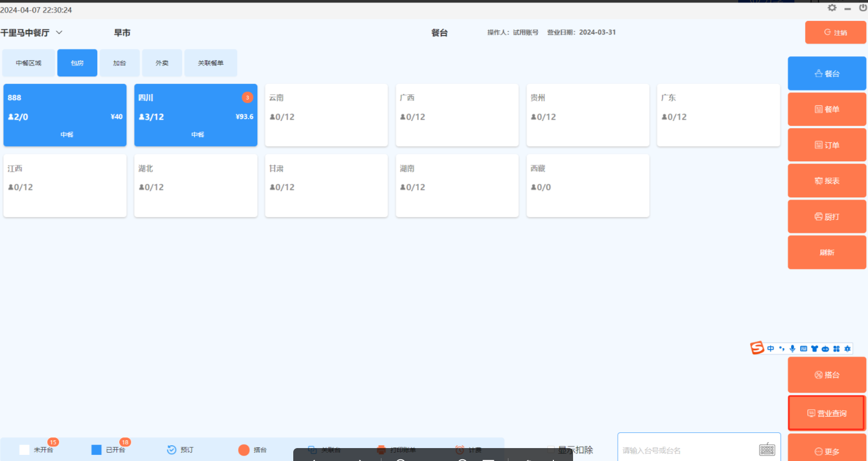The image size is (868, 461).
Task: Click the Sogou input method S logo
Action: 757,348
